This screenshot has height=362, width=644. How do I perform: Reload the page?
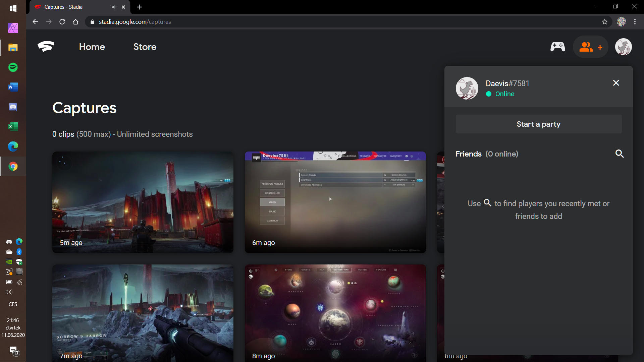62,22
